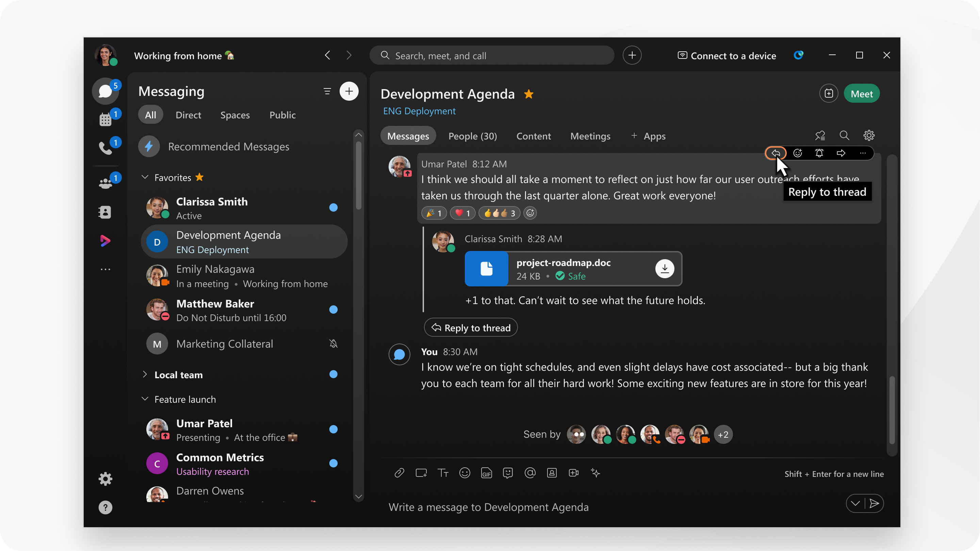Expand the Local team group
The height and width of the screenshot is (551, 980).
tap(145, 374)
